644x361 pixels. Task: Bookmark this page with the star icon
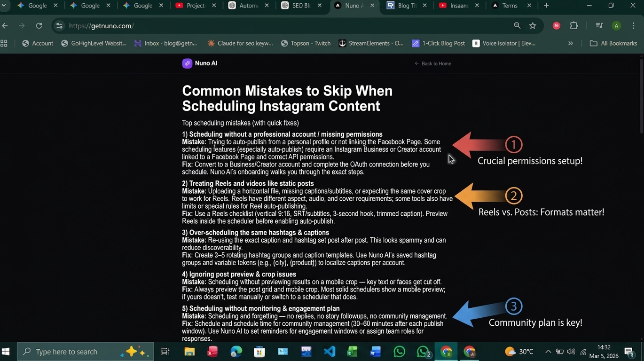point(533,26)
